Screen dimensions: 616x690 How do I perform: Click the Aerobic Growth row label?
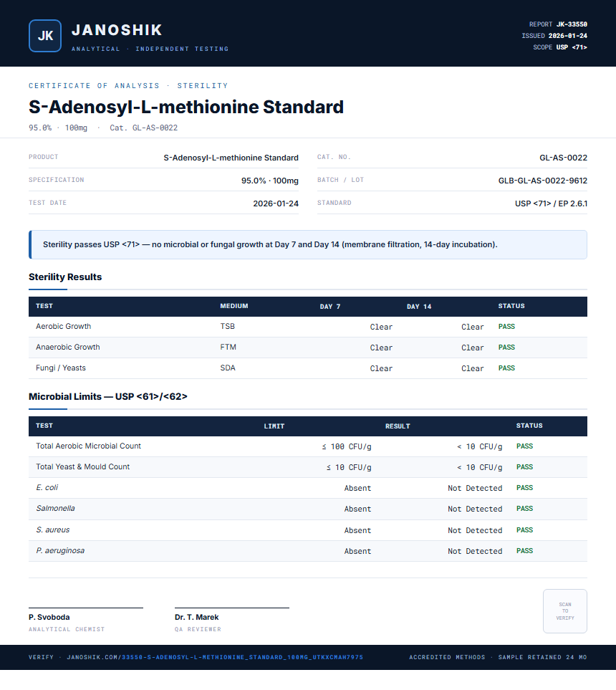[x=63, y=326]
